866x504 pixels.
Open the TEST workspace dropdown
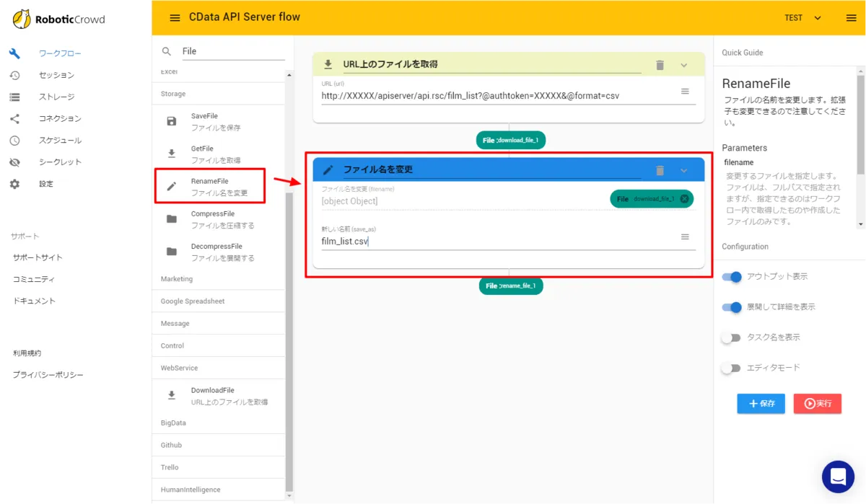click(x=802, y=18)
